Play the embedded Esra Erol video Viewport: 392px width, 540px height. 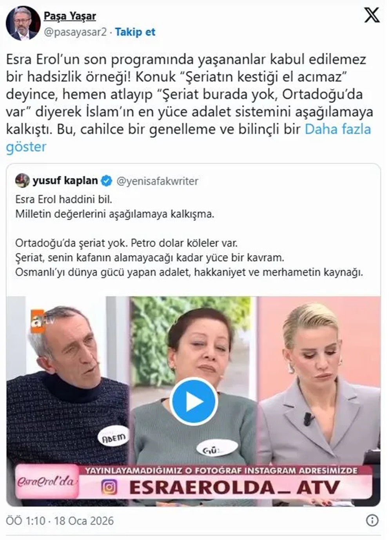[194, 401]
